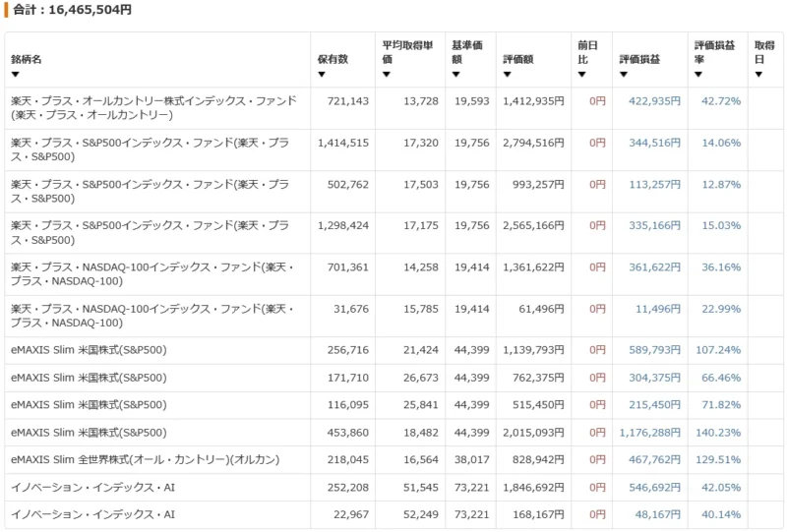Click profit rate 42.05%
This screenshot has height=532, width=787.
click(x=721, y=488)
